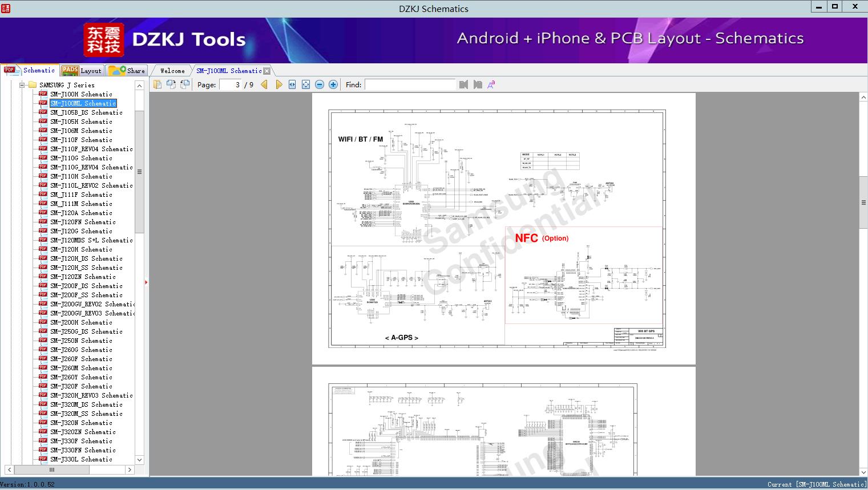Screen dimensions: 868x490
Task: Click the find previous icon
Action: coord(463,84)
